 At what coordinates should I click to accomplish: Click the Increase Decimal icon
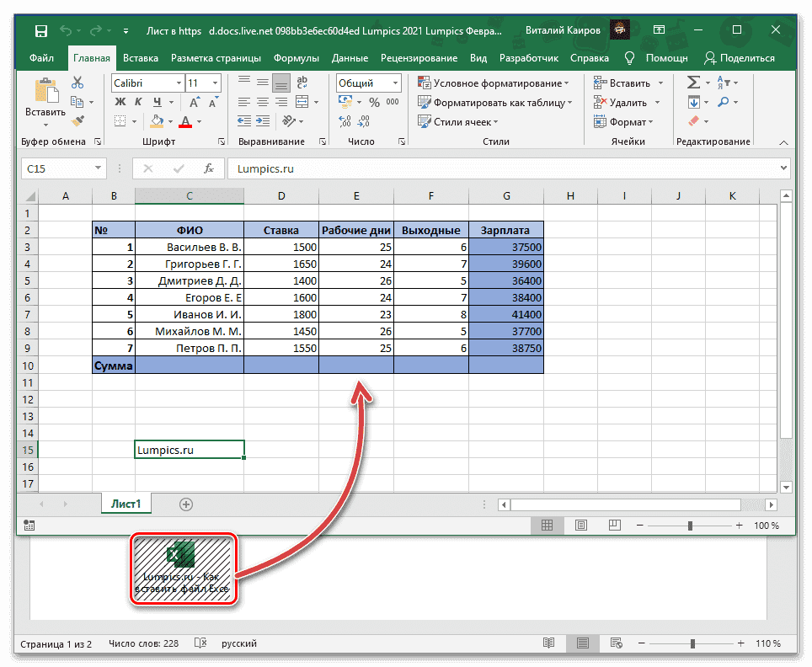(345, 120)
